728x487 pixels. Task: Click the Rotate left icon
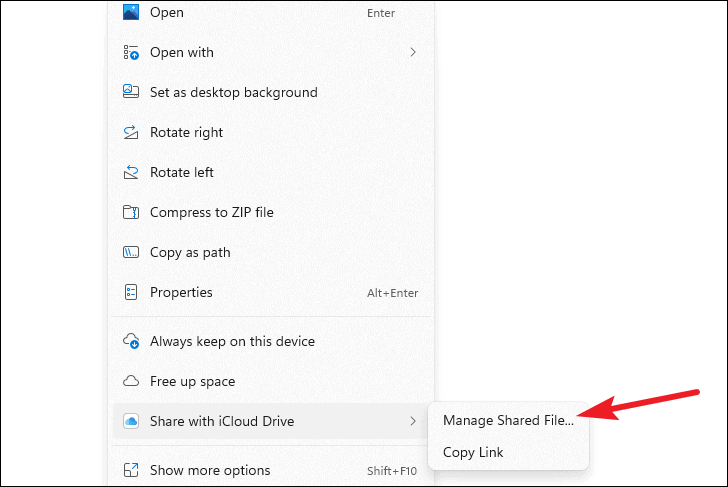click(x=131, y=172)
